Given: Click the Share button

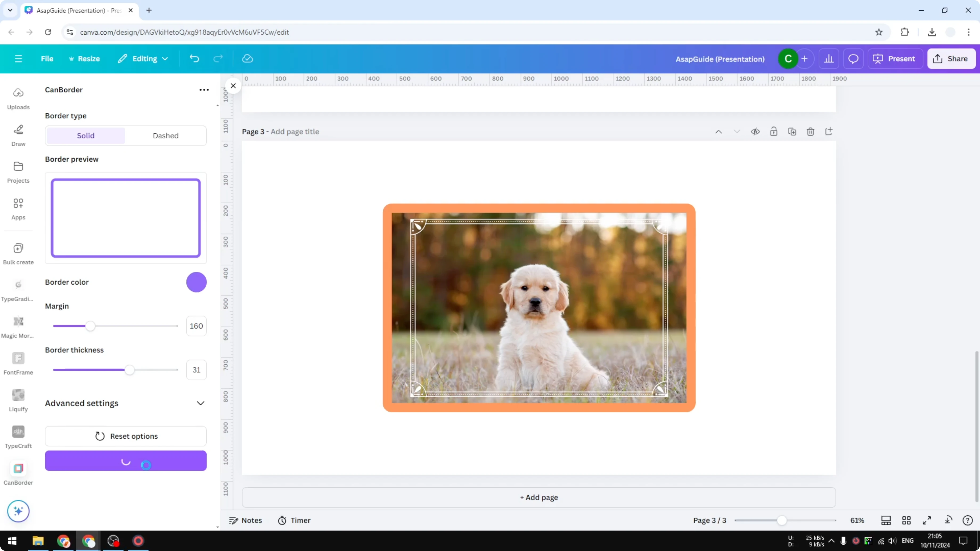Looking at the screenshot, I should pyautogui.click(x=952, y=59).
